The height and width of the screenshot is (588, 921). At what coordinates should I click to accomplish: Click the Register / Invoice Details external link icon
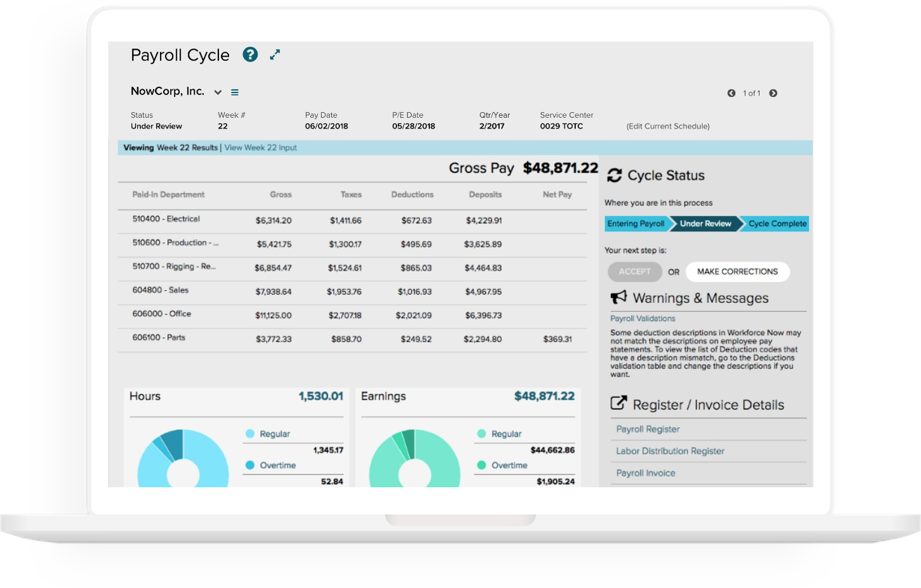pos(619,404)
